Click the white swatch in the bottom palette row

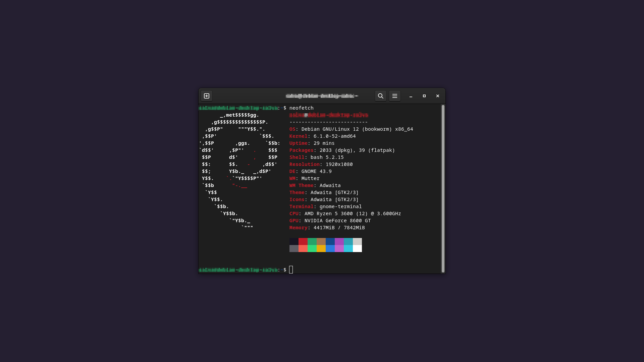tap(357, 249)
